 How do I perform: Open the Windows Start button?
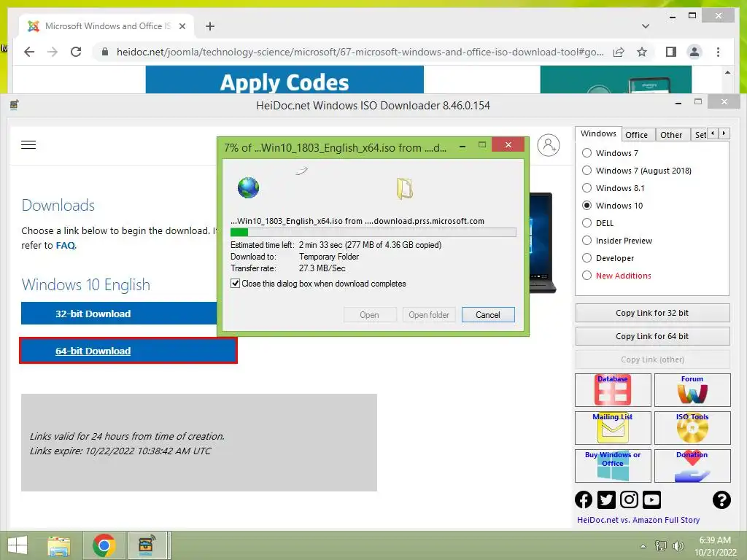[x=18, y=545]
